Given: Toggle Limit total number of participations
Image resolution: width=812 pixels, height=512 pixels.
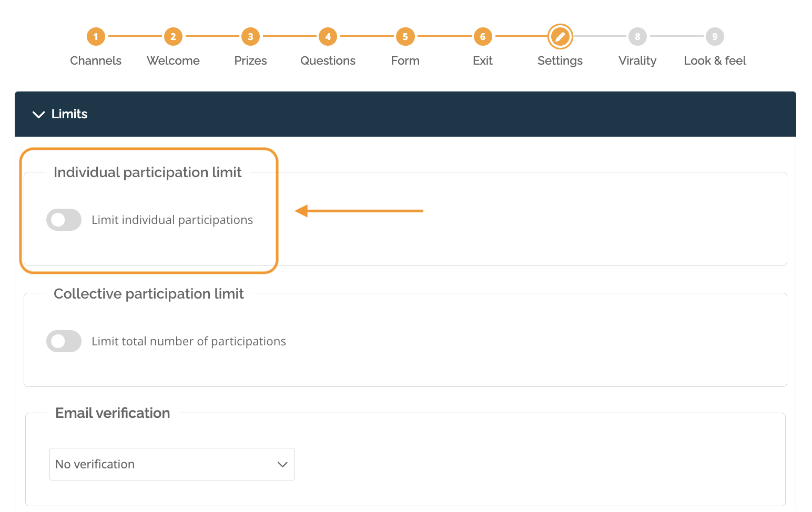Looking at the screenshot, I should pyautogui.click(x=64, y=341).
